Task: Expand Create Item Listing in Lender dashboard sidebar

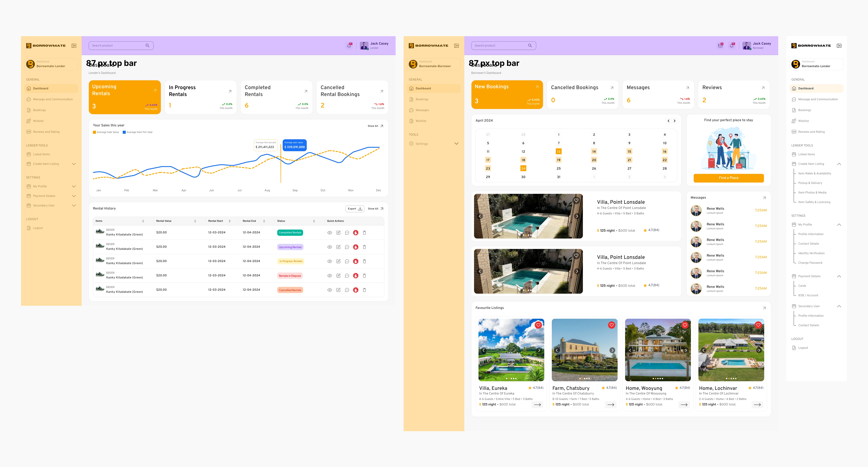Action: pyautogui.click(x=74, y=164)
